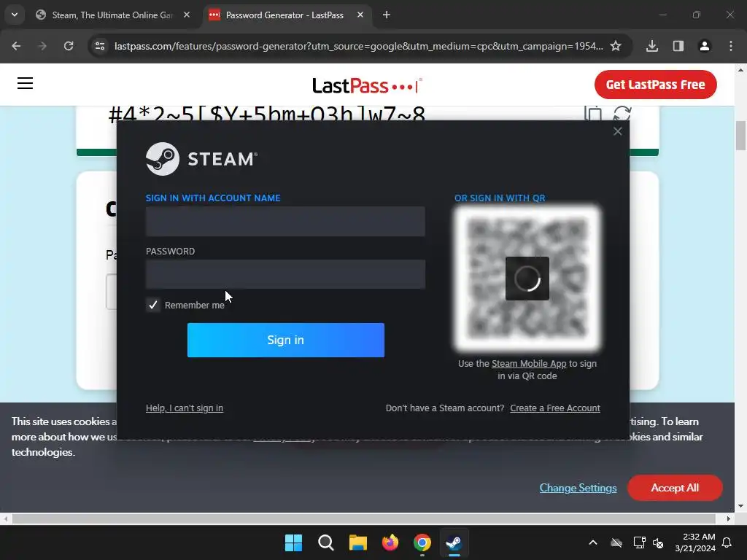Click the LastPass logo

(x=367, y=86)
